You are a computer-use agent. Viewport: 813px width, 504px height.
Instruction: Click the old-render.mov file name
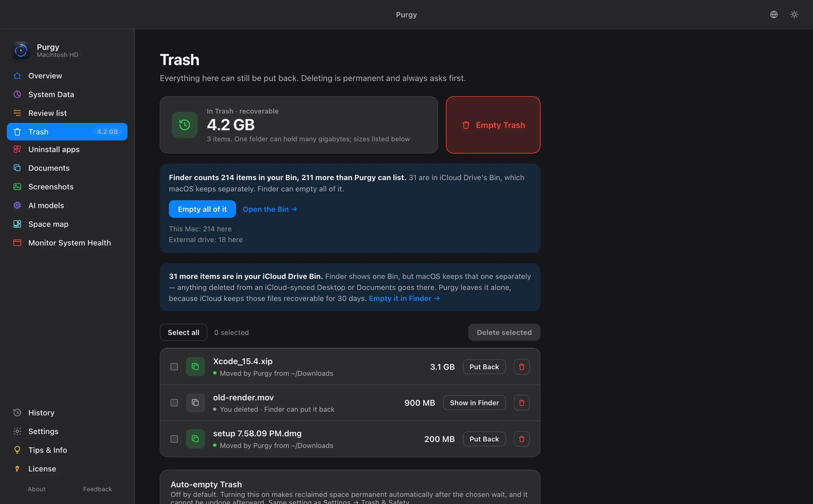tap(243, 397)
